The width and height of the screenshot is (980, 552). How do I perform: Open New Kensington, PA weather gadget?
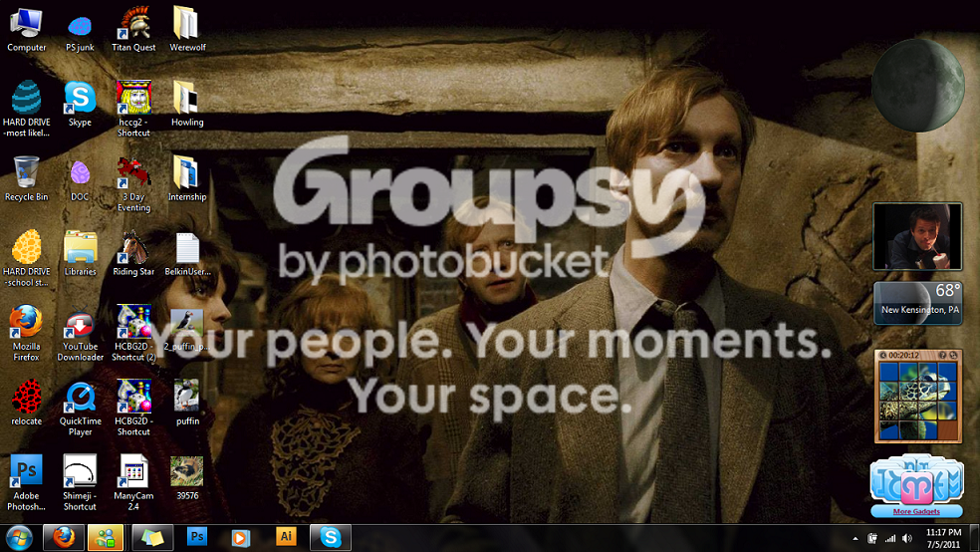pos(917,303)
